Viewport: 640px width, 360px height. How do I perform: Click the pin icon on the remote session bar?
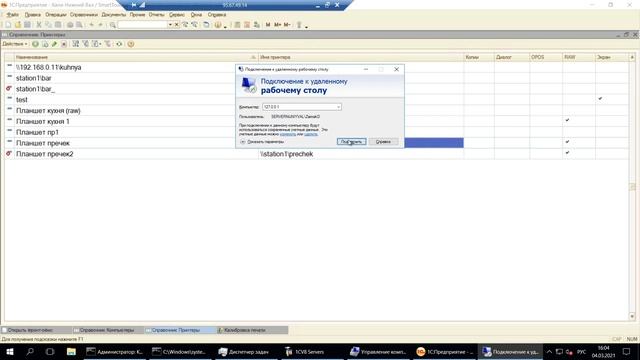134,5
